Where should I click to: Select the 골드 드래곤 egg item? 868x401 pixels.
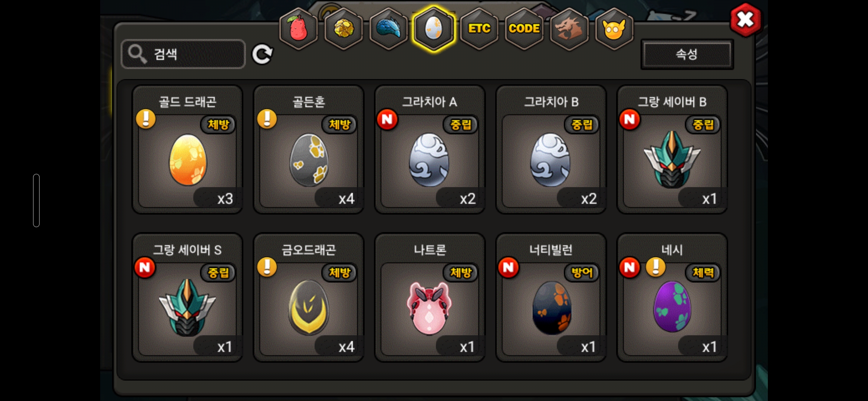pos(188,150)
